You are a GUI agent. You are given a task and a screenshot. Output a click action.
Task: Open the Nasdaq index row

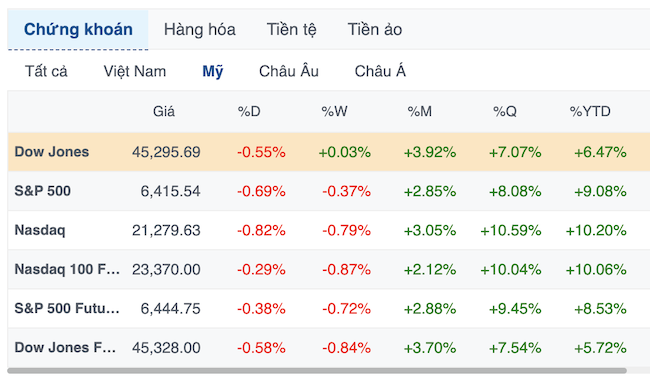pos(329,230)
